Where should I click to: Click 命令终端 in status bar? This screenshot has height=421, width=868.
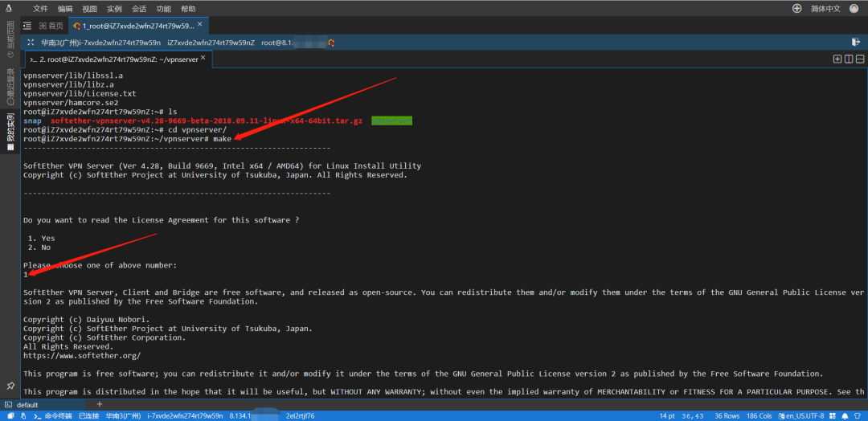[54, 415]
